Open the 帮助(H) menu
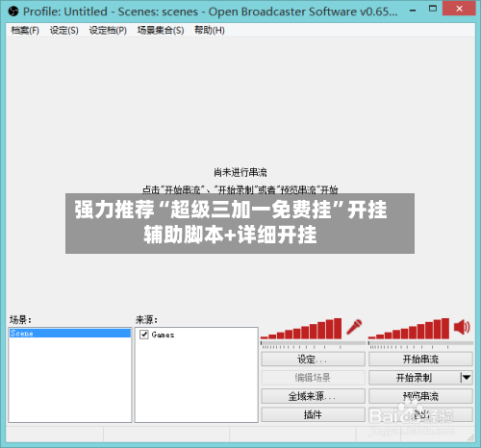481x448 pixels. click(x=210, y=31)
